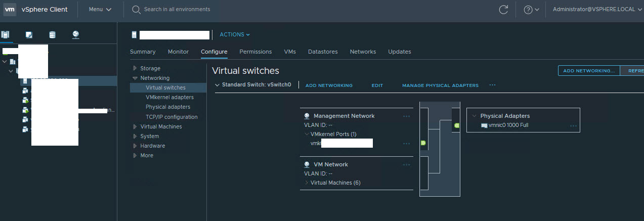Open the Actions dropdown menu
644x221 pixels.
point(235,34)
